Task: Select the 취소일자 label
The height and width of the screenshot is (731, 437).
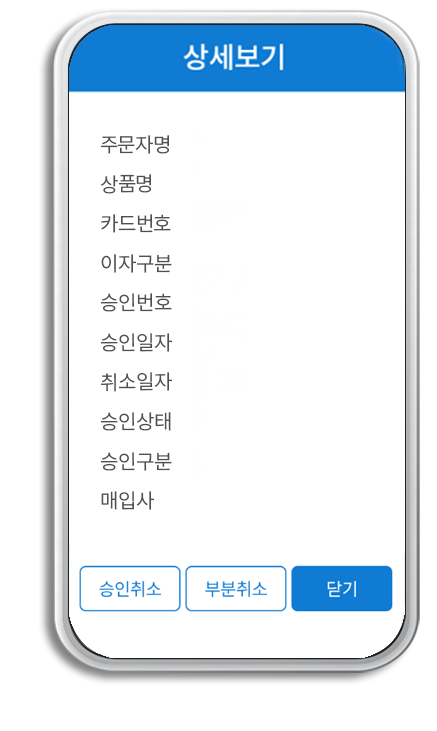Action: coord(136,382)
